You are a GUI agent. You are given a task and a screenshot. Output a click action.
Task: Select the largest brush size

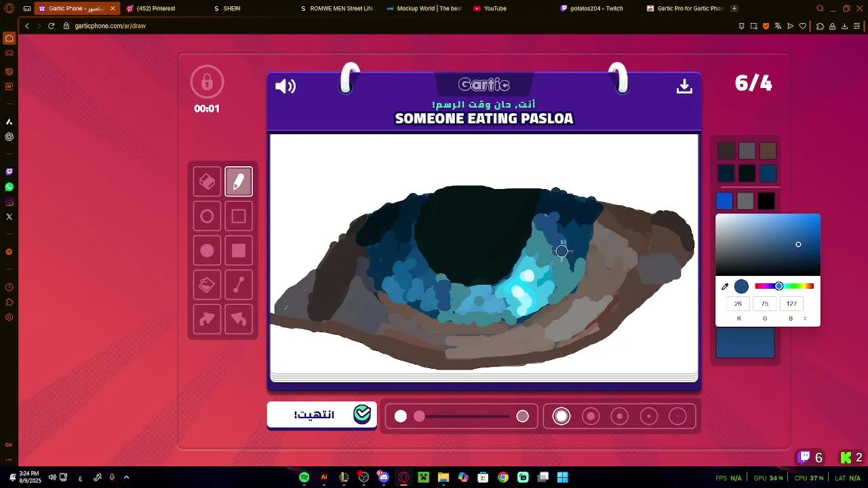click(561, 416)
